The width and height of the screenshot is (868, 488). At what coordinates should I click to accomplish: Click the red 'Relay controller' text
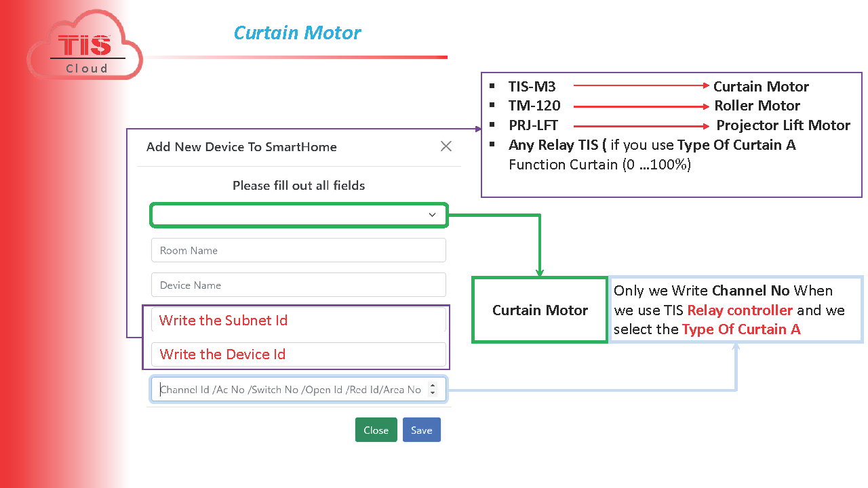tap(740, 310)
